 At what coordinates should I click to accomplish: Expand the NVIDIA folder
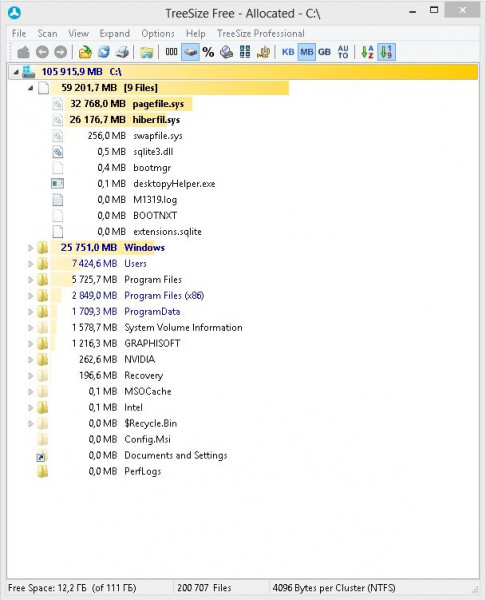pyautogui.click(x=31, y=360)
